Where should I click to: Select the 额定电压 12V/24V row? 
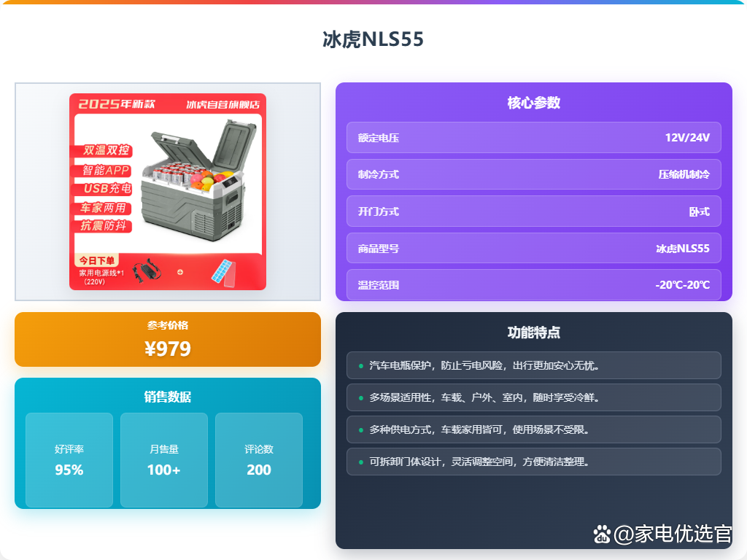tap(533, 138)
